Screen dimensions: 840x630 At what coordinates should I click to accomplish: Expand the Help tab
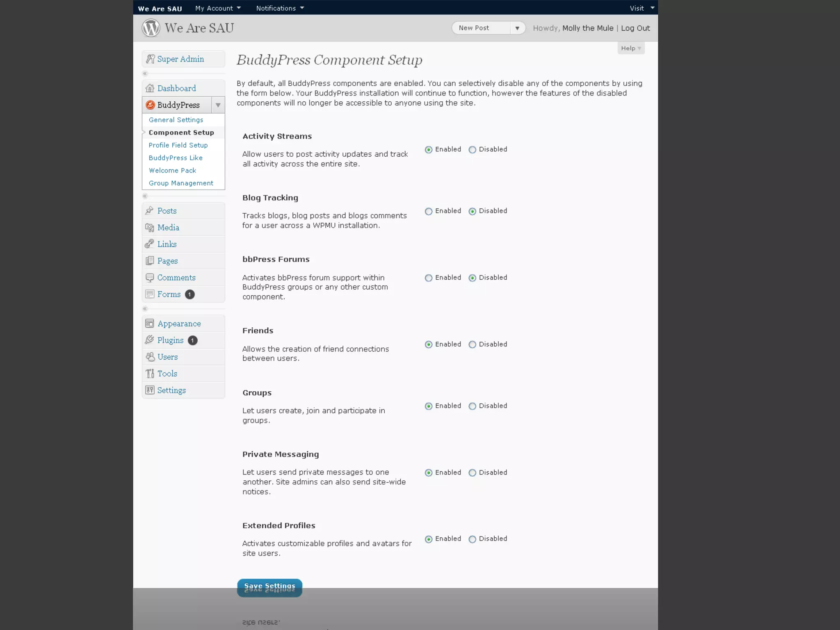(630, 48)
